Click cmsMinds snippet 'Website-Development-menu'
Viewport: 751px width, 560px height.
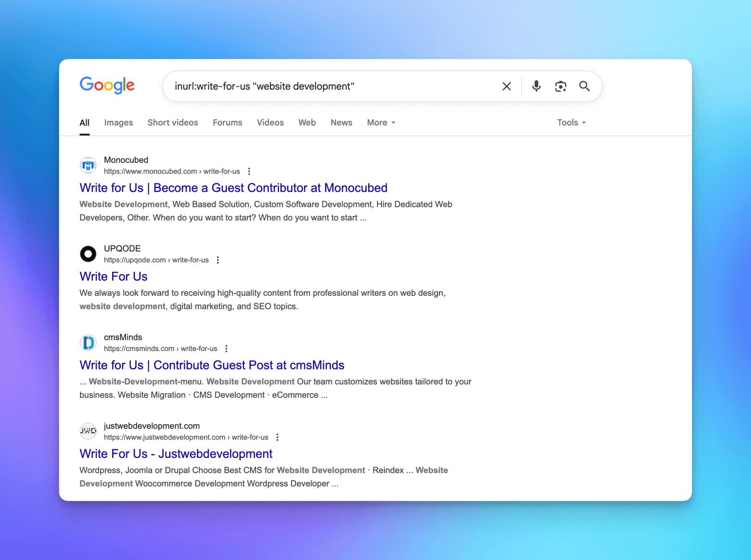[275, 388]
